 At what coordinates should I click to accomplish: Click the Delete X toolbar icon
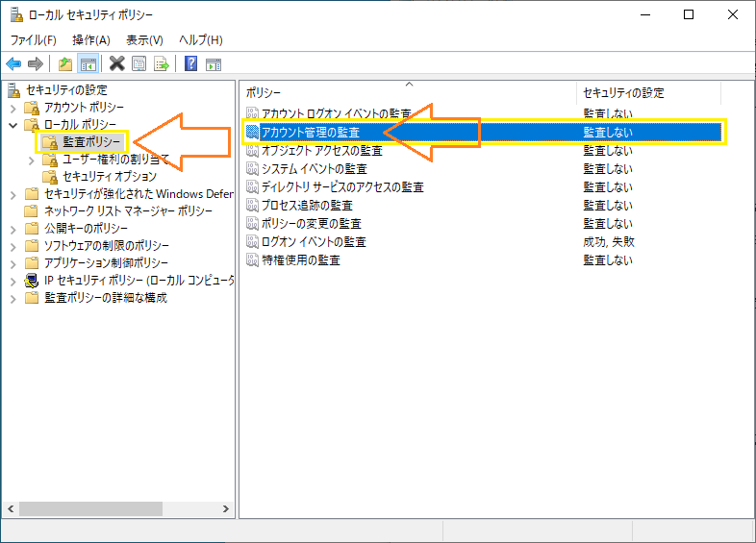coord(117,63)
